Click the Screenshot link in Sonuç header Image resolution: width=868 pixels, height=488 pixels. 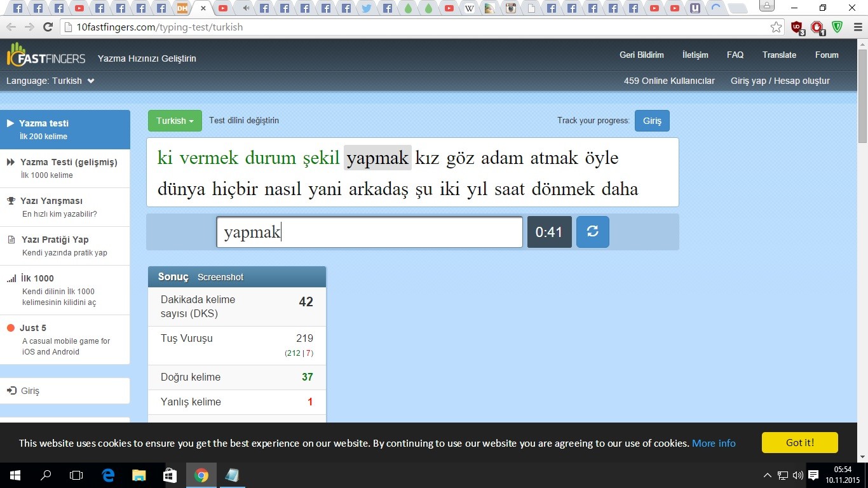(x=220, y=277)
